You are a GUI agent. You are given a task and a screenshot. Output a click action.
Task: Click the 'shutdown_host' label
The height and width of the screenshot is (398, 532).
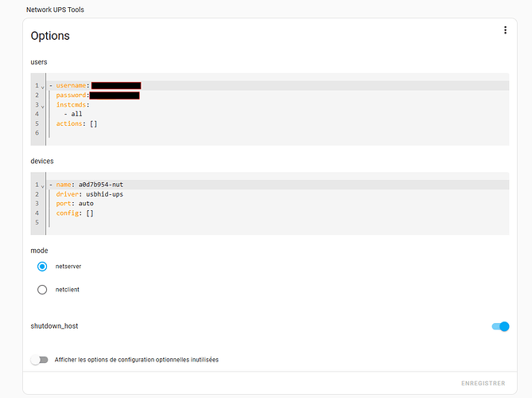point(54,326)
